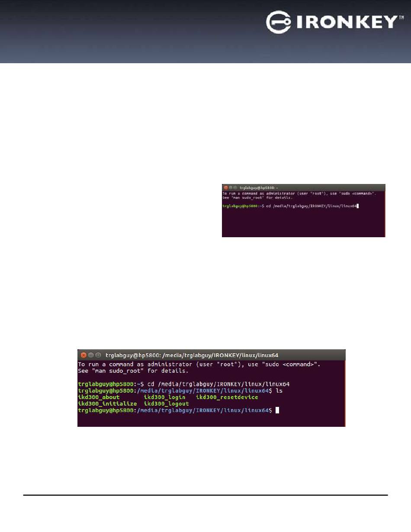
Task: Close the small terminal titled trglabguy@hp5800: ~
Action: point(225,187)
